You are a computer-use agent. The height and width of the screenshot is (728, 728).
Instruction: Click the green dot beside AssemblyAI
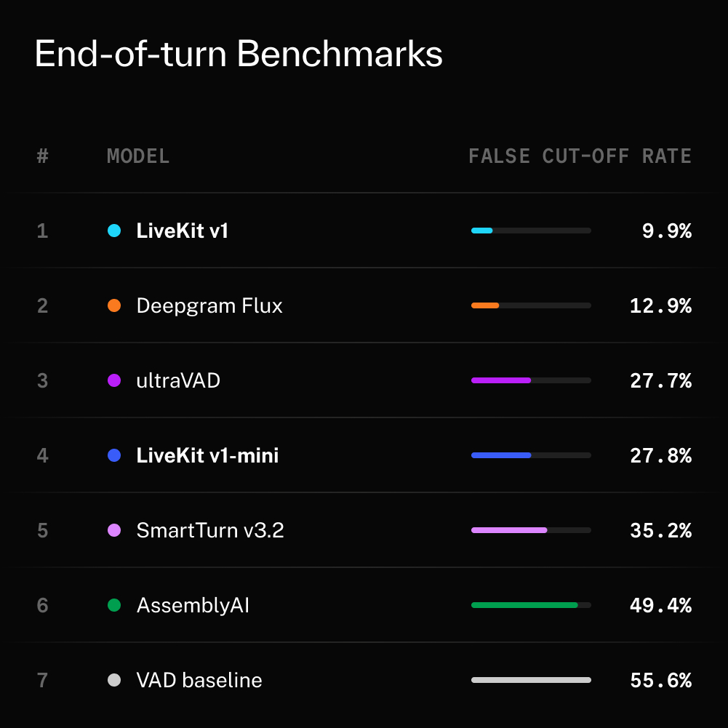pyautogui.click(x=114, y=605)
